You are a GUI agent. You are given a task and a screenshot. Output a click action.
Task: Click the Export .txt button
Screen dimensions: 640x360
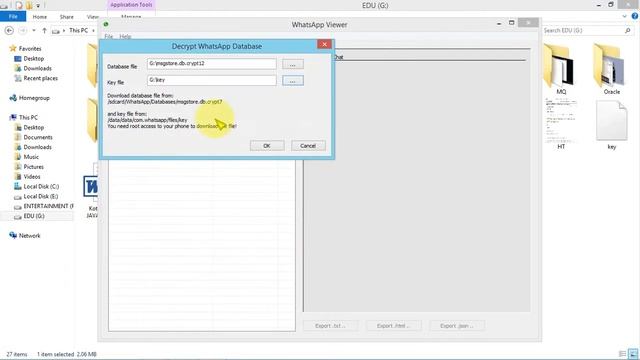point(330,326)
